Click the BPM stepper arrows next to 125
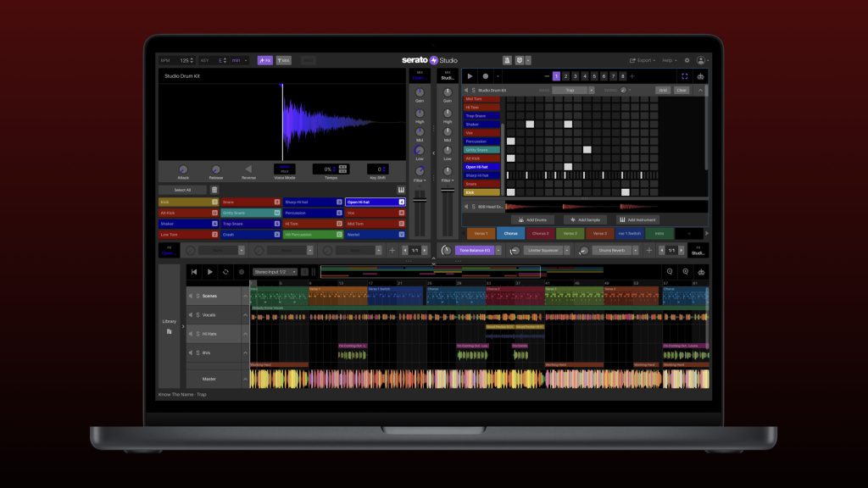Screen dimensions: 868x488 coord(192,60)
